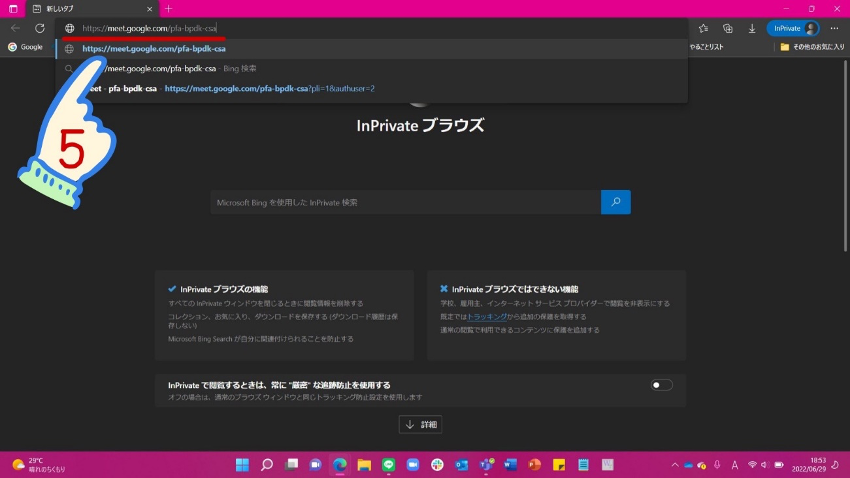The width and height of the screenshot is (850, 478).
Task: Launch Zoom from the taskbar
Action: point(413,464)
